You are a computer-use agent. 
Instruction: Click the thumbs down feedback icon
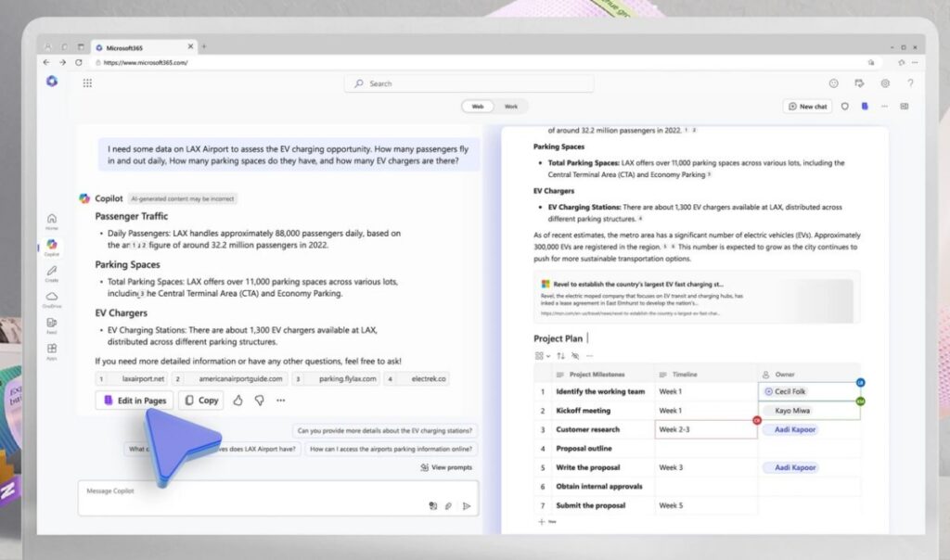pos(259,401)
